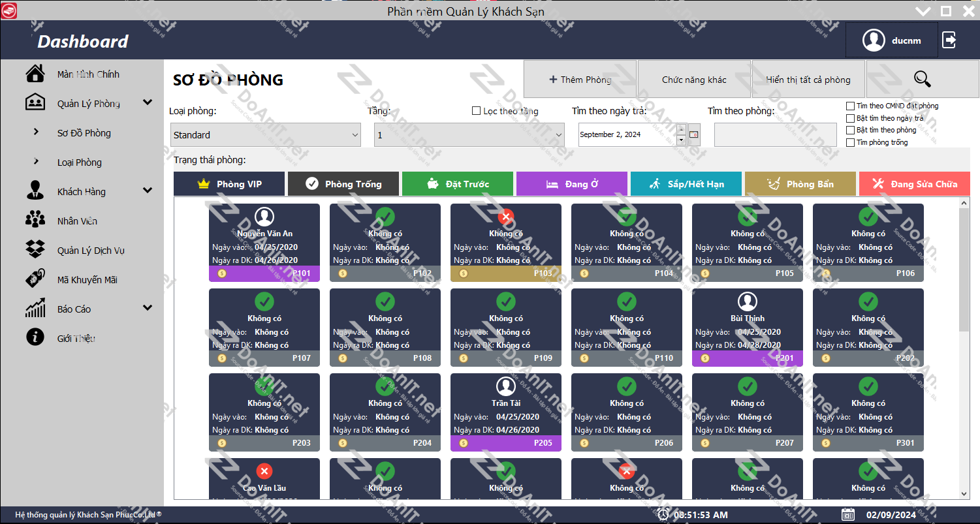
Task: Open Sơ Đồ Phòng submenu item
Action: 84,133
